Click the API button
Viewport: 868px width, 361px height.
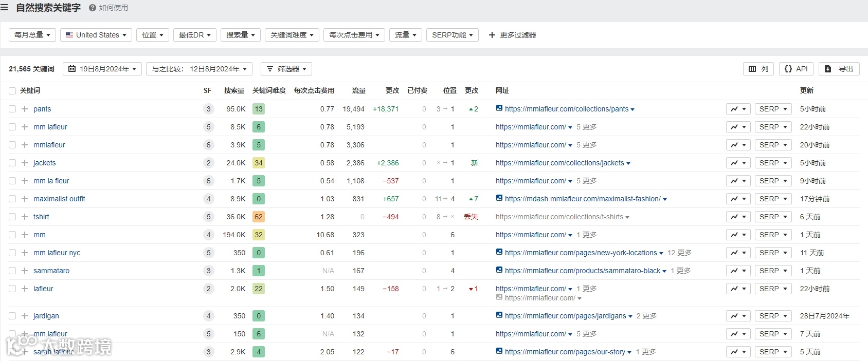tap(796, 69)
